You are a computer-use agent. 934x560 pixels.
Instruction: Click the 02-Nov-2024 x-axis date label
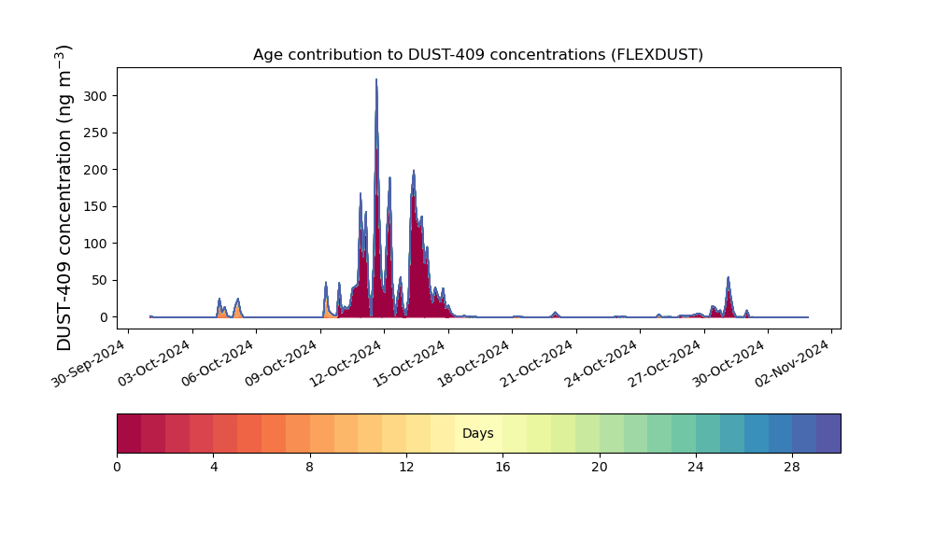point(792,363)
